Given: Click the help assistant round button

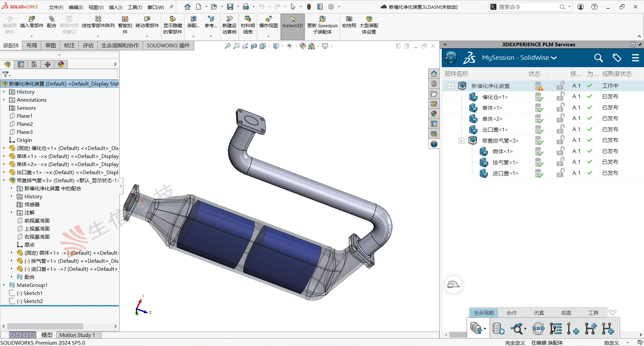Looking at the screenshot, I should click(x=453, y=285).
